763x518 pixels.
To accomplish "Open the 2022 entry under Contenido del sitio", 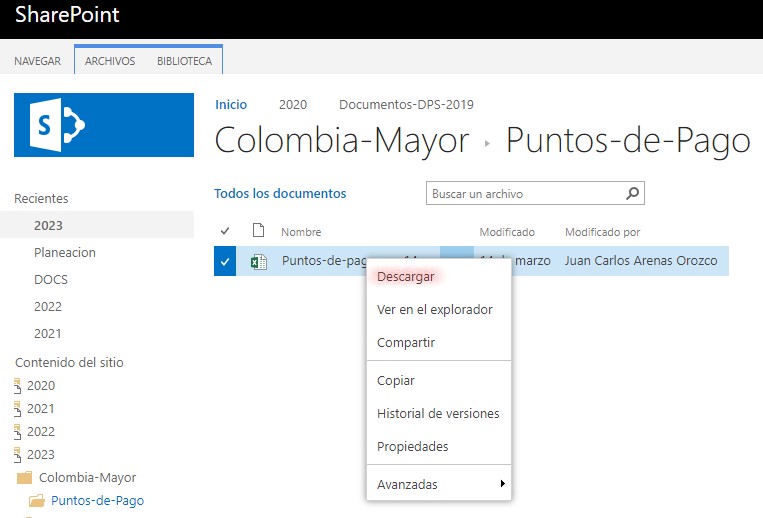I will 41,431.
